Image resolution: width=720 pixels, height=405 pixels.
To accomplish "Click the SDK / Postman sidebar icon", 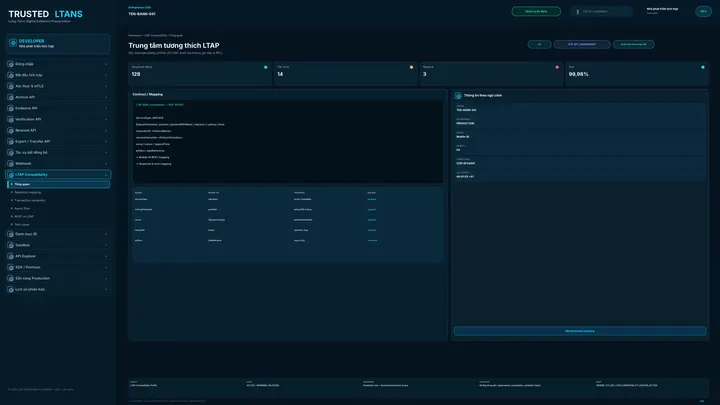I will 11,267.
